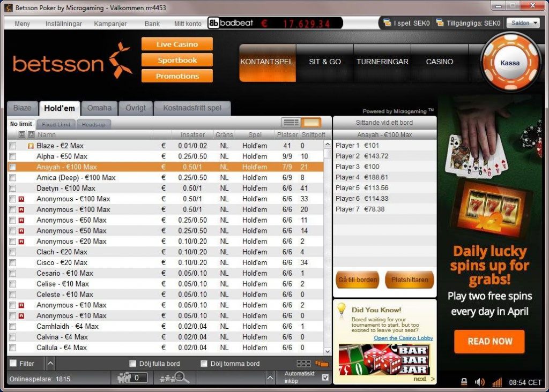The width and height of the screenshot is (549, 392).
Task: Follow the Open the Casino Lobby link
Action: (x=403, y=338)
